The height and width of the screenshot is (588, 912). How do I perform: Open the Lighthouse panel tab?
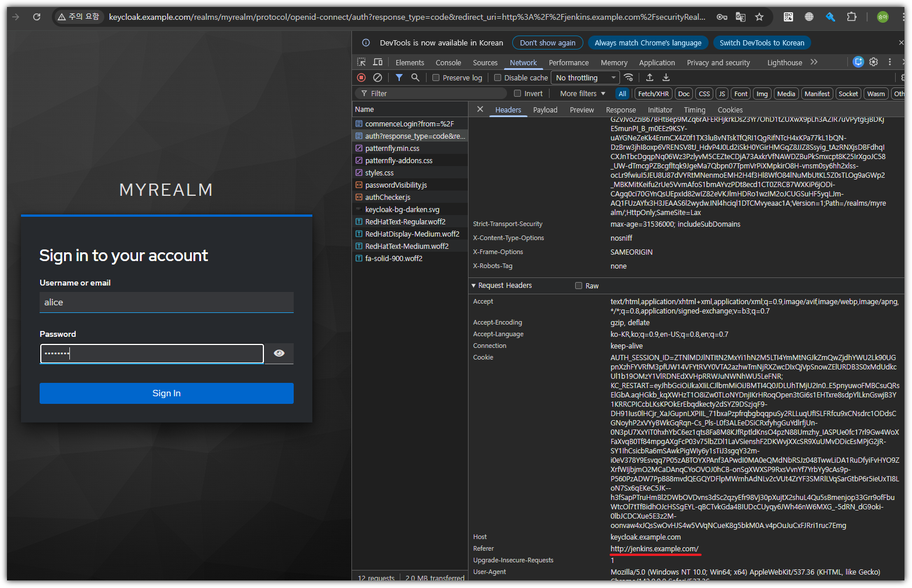(784, 62)
